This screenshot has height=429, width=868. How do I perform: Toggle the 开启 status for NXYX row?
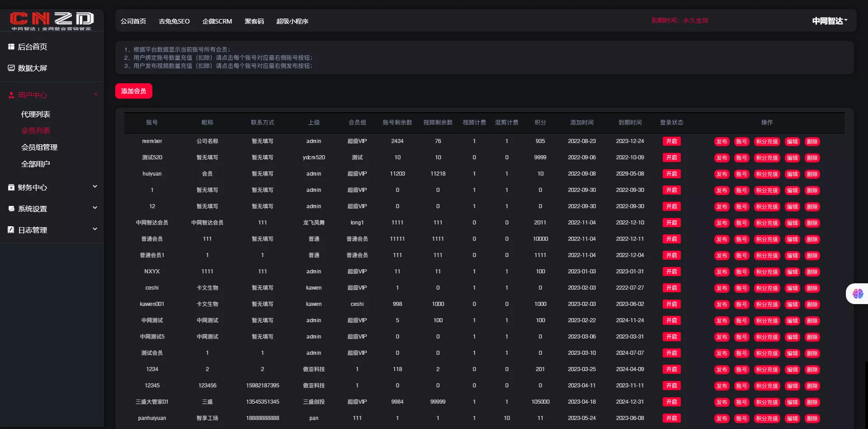[671, 272]
